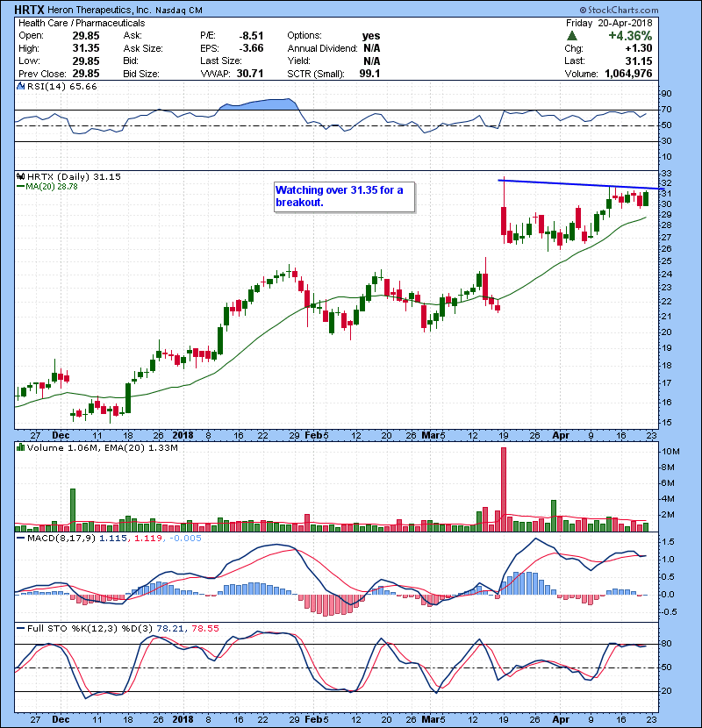
Task: Click the EPS -3.66 value
Action: click(x=251, y=48)
